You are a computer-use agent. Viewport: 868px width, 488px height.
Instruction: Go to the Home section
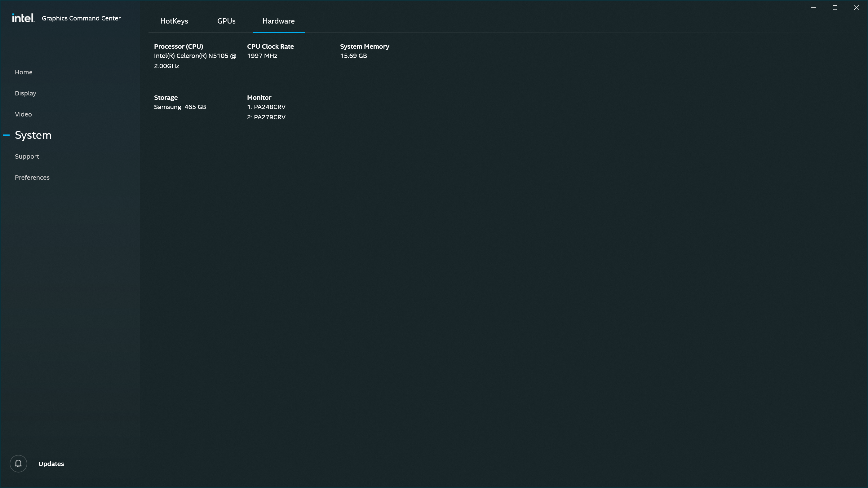[x=24, y=72]
